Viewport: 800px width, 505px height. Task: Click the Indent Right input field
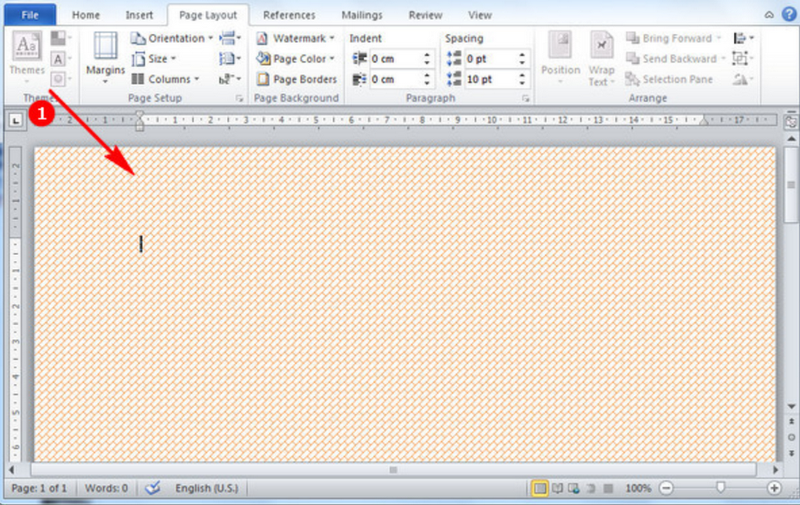pyautogui.click(x=395, y=79)
